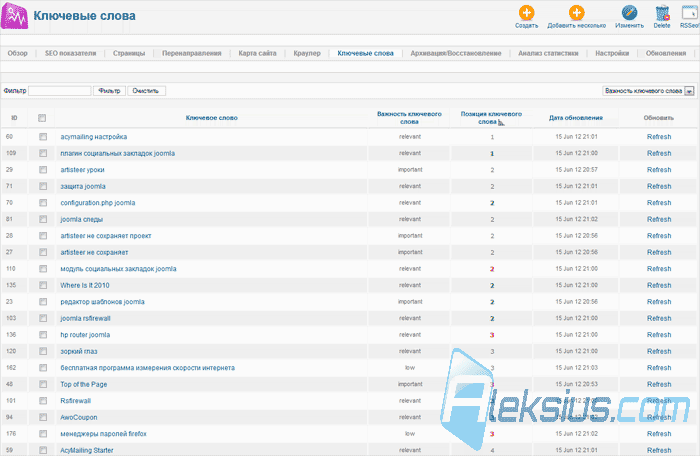Check the box for artisteer уроки
Viewport: 700px width, 456px height.
point(43,170)
